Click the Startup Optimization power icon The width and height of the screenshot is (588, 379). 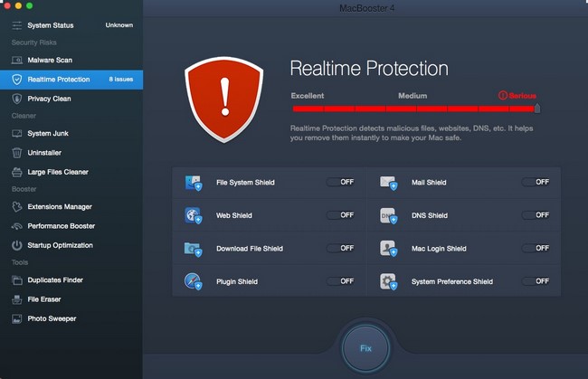point(17,245)
